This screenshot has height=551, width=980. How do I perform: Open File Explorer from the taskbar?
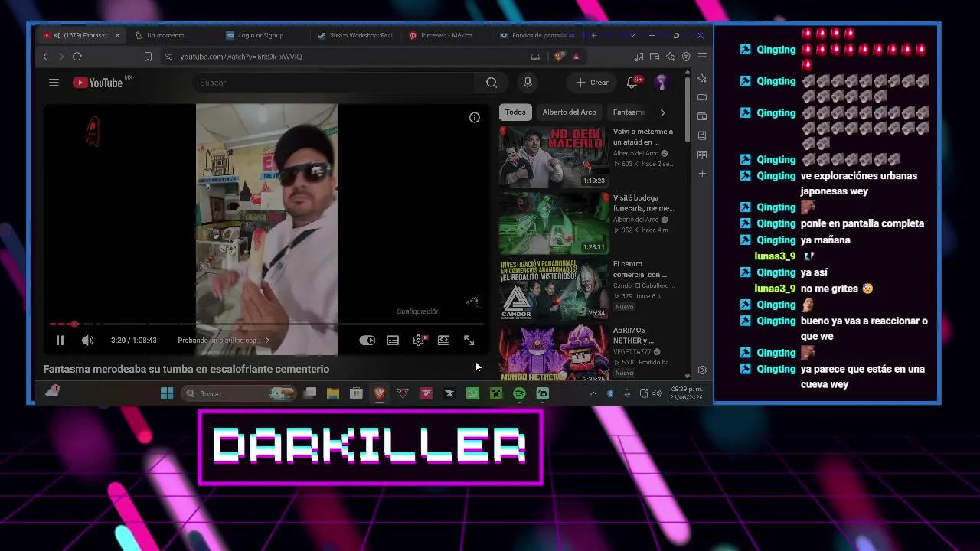click(x=332, y=393)
